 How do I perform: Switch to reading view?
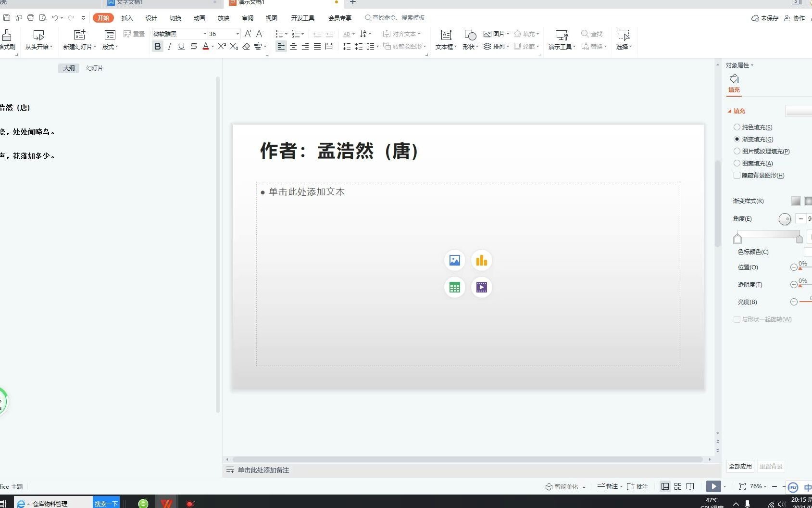click(690, 486)
